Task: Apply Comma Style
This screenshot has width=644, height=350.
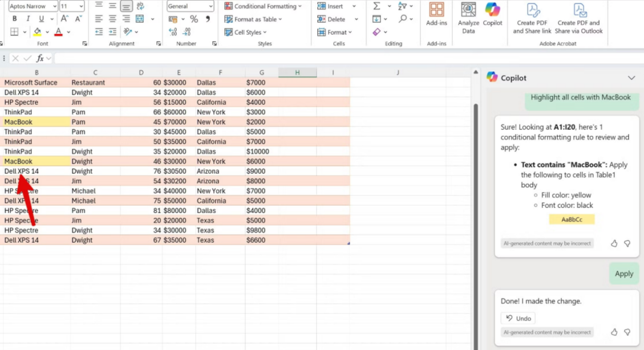Action: 208,19
